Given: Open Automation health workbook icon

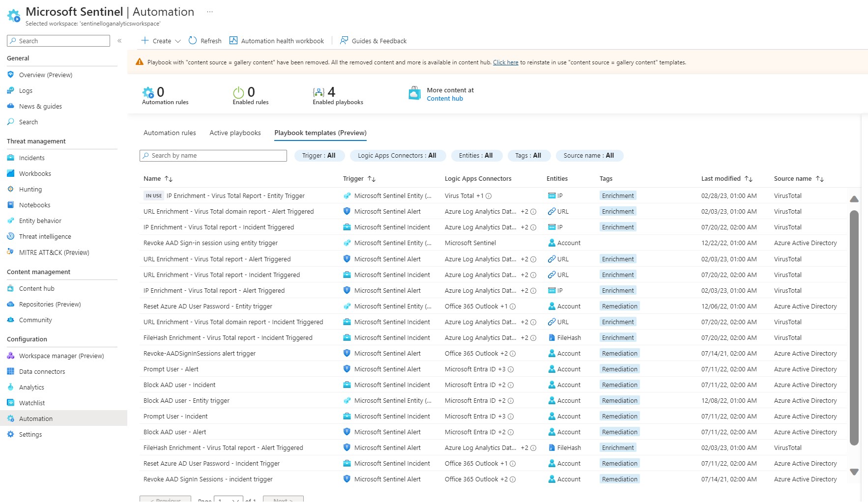Looking at the screenshot, I should coord(233,40).
